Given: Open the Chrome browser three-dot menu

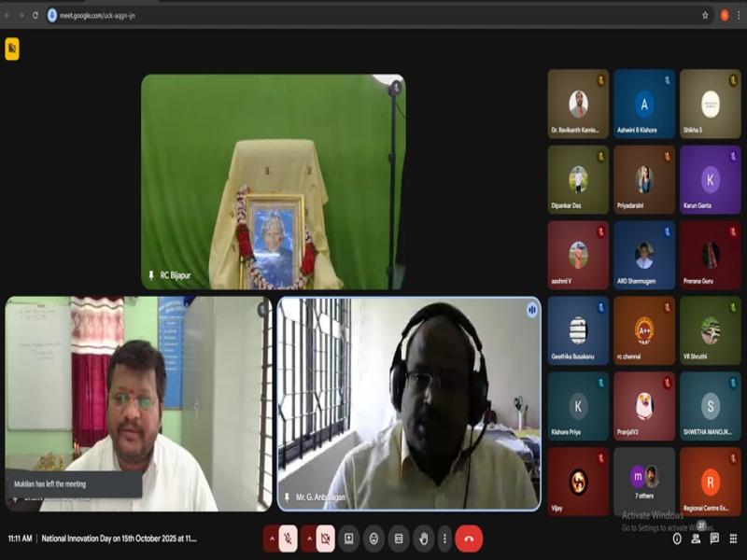Looking at the screenshot, I should [x=738, y=15].
